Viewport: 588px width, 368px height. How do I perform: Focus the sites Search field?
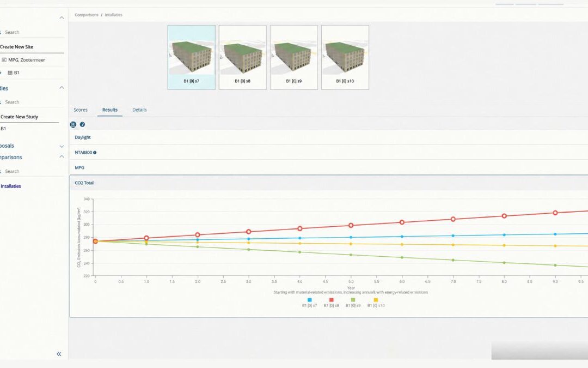pos(32,32)
